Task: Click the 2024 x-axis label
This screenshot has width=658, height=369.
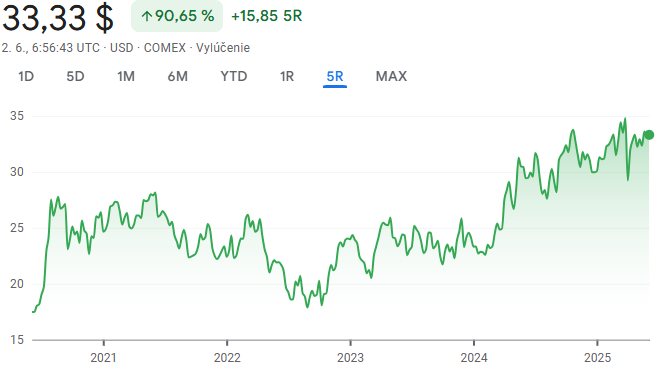Action: (474, 358)
